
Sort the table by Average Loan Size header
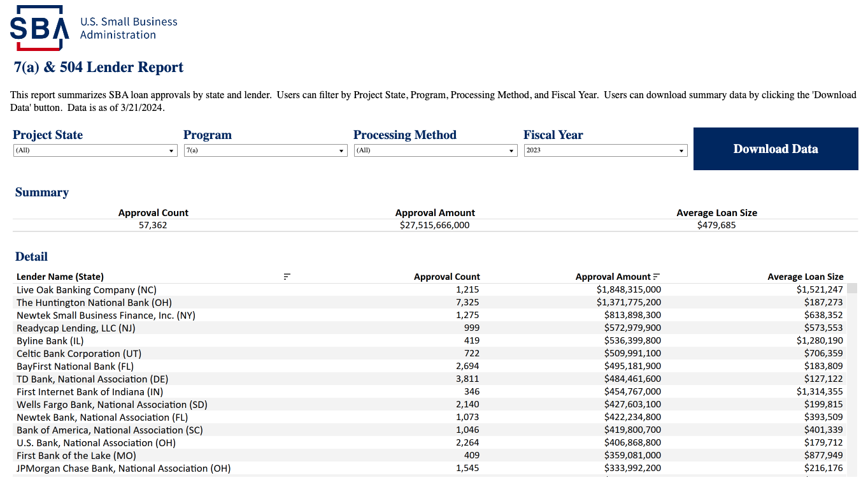(805, 276)
